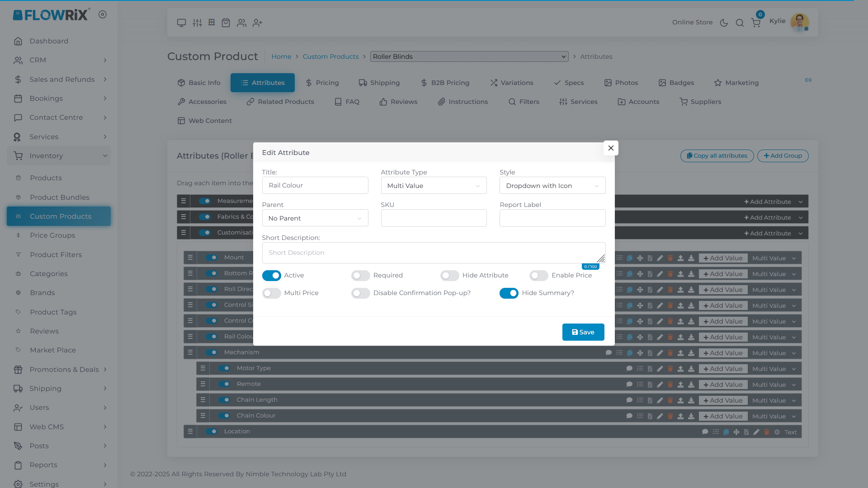The image size is (868, 488).
Task: Click the comment bubble icon on Mechanism row
Action: coord(609,353)
